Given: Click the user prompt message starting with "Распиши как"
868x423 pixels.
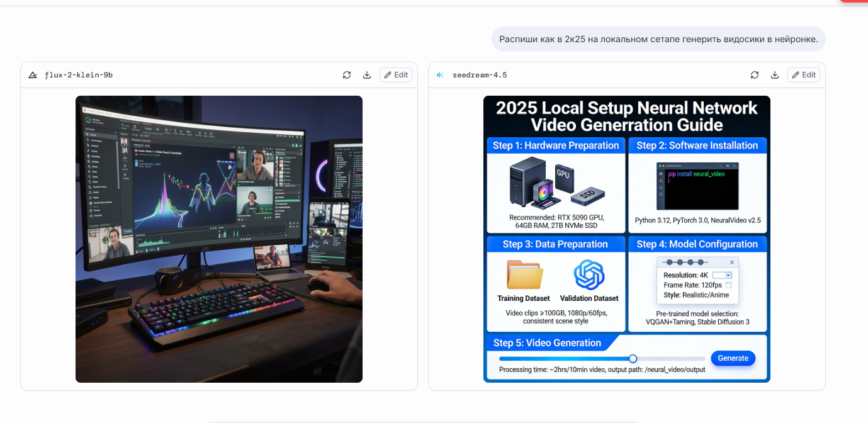Looking at the screenshot, I should [x=658, y=39].
